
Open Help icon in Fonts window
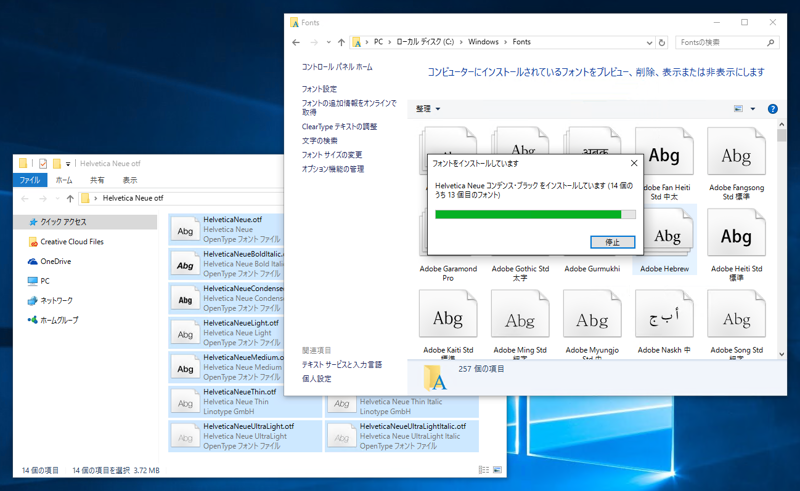pos(772,109)
